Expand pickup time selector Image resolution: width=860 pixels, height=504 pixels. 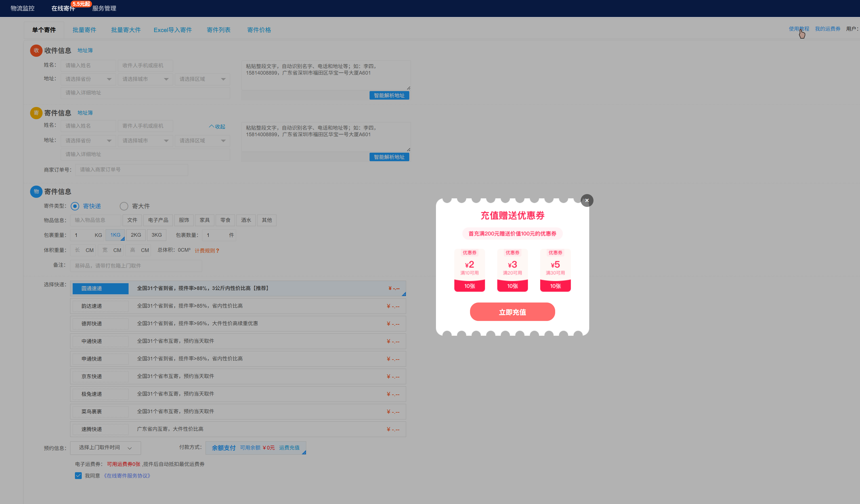[x=105, y=448]
